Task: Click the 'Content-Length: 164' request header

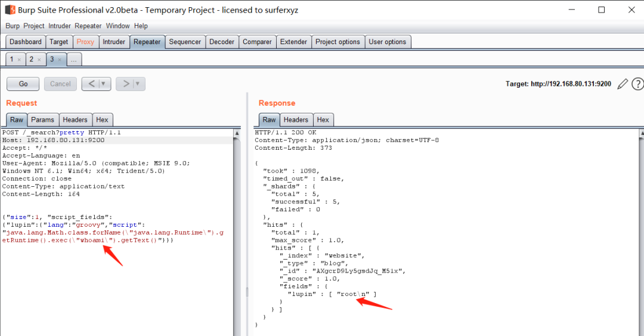Action: (x=41, y=194)
